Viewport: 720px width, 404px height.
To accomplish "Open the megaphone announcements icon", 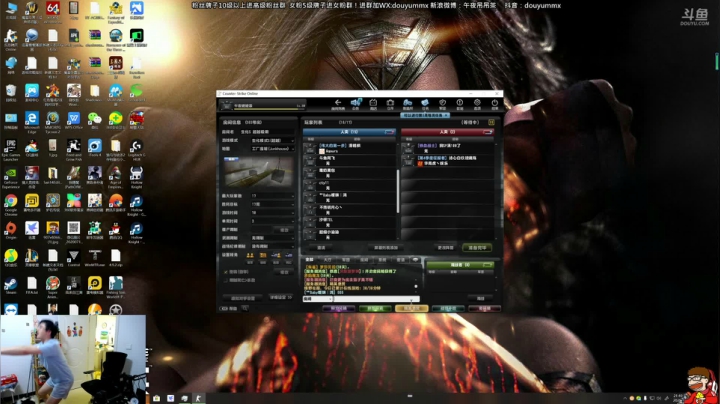I will pyautogui.click(x=355, y=103).
